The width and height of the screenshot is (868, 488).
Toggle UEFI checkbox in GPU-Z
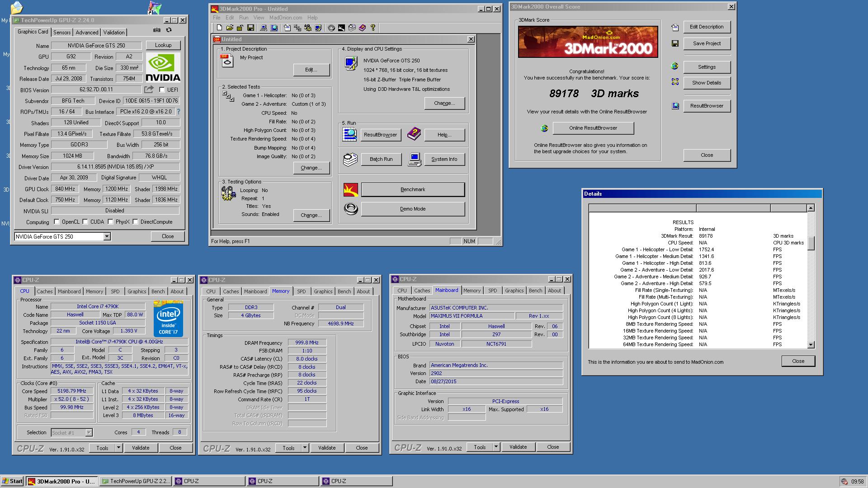click(x=162, y=90)
